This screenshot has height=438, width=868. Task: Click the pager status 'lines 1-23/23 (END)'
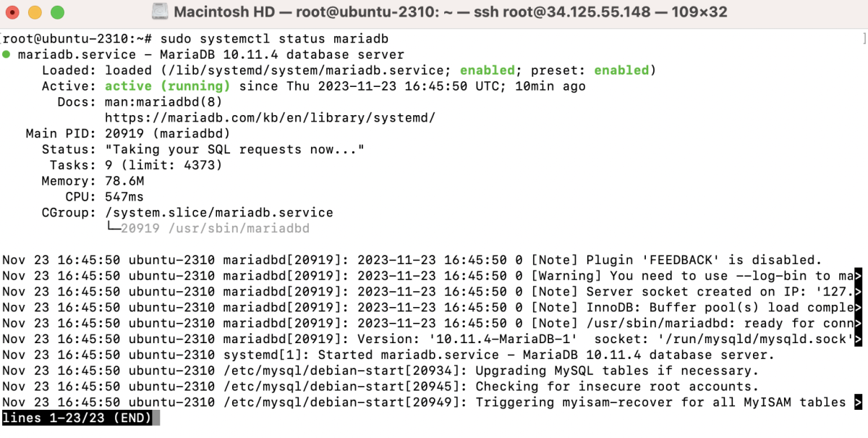coord(77,418)
